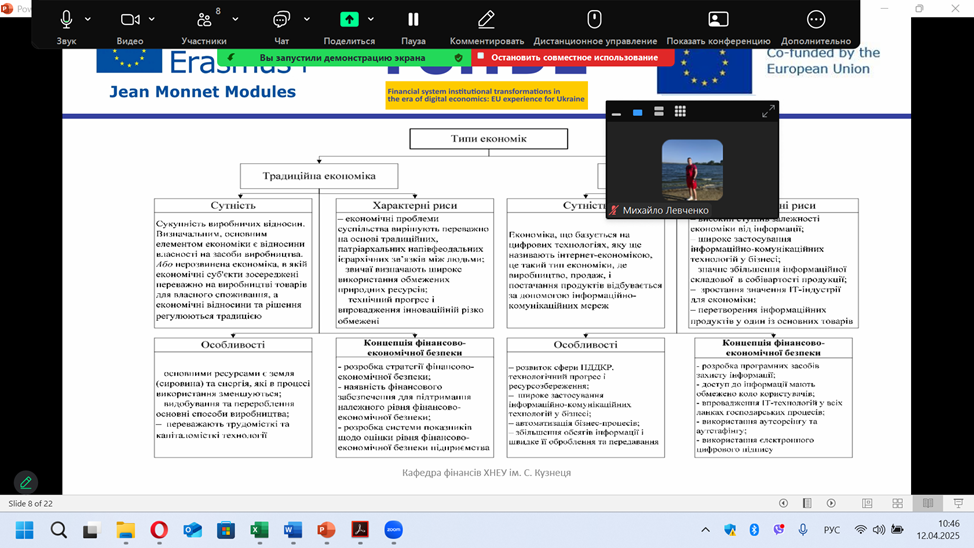Switch to Normal view in PowerPoint
974x548 pixels.
tap(867, 503)
